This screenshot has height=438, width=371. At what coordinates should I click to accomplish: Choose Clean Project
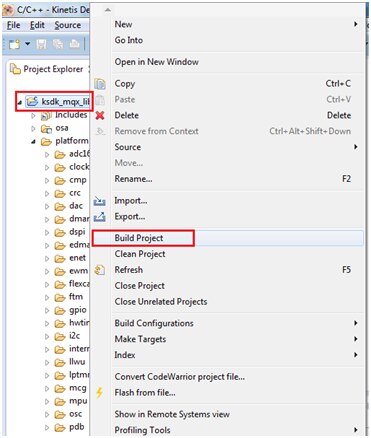click(x=227, y=254)
